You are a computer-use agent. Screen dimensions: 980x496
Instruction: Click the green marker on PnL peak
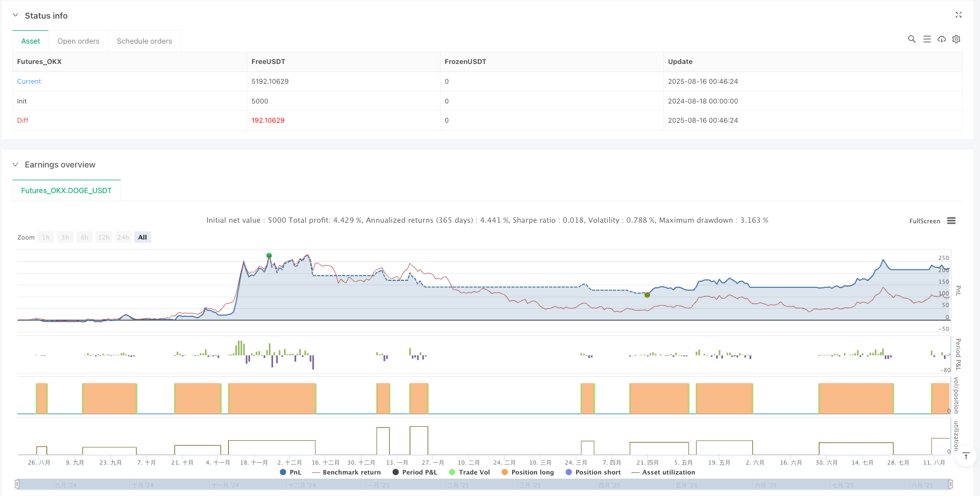point(269,256)
